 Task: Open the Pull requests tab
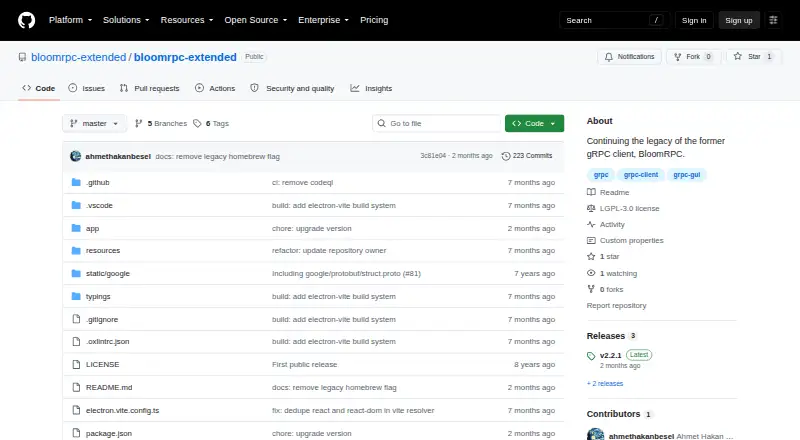(149, 88)
